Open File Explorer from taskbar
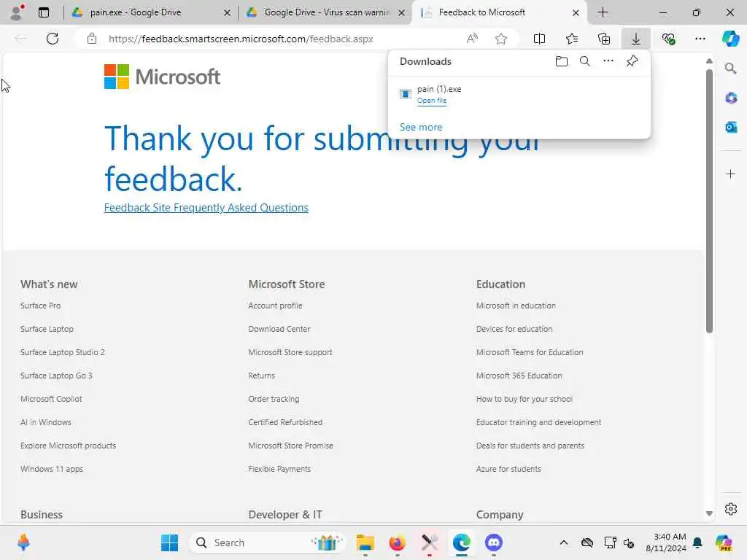The width and height of the screenshot is (747, 560). (365, 542)
